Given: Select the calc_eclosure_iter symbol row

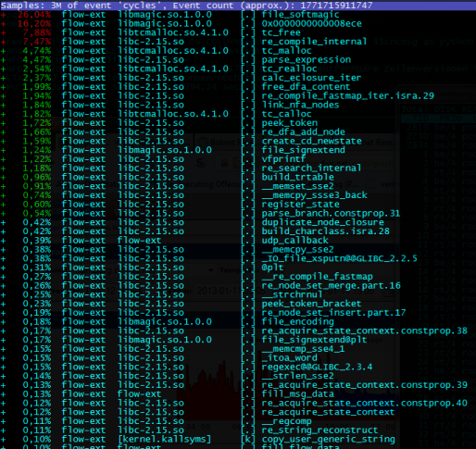Looking at the screenshot, I should click(x=238, y=78).
